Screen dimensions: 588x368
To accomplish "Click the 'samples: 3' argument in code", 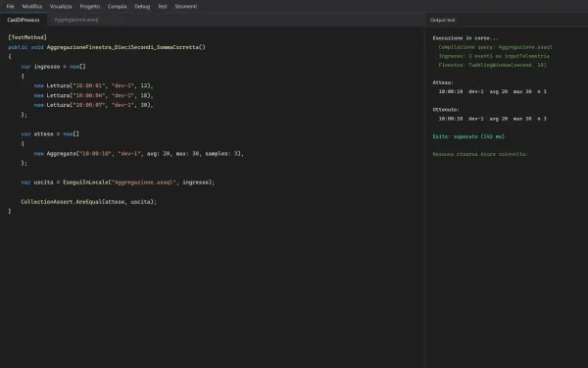I will pyautogui.click(x=222, y=154).
